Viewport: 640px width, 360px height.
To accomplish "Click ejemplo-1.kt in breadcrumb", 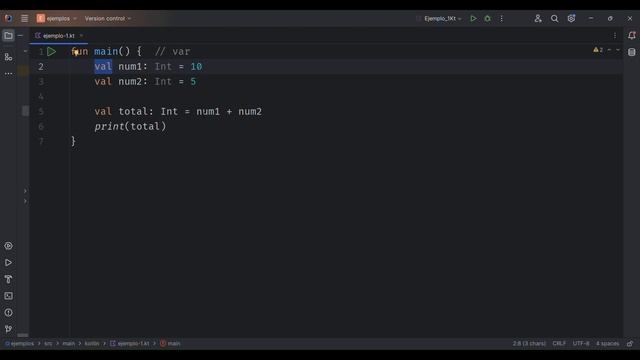I will pos(129,344).
